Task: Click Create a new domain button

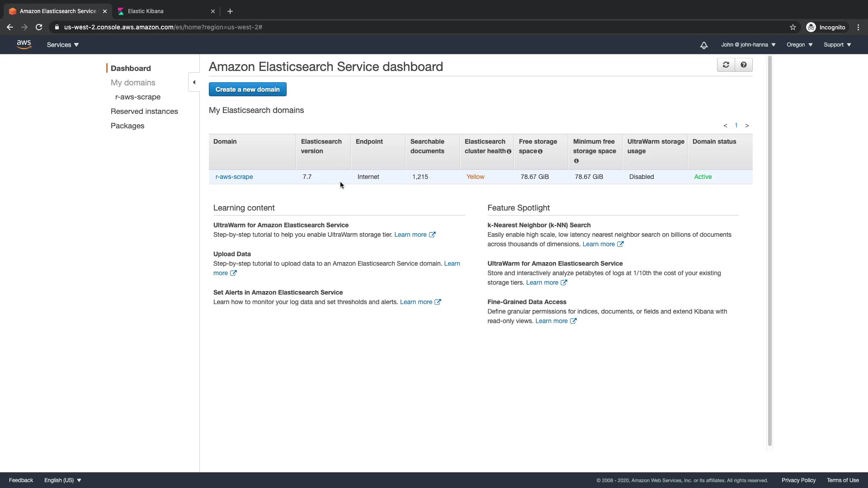Action: coord(247,89)
